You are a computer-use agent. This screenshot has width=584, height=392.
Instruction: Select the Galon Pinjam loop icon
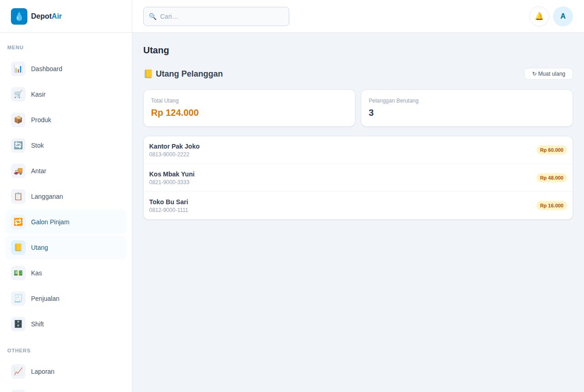(x=18, y=222)
